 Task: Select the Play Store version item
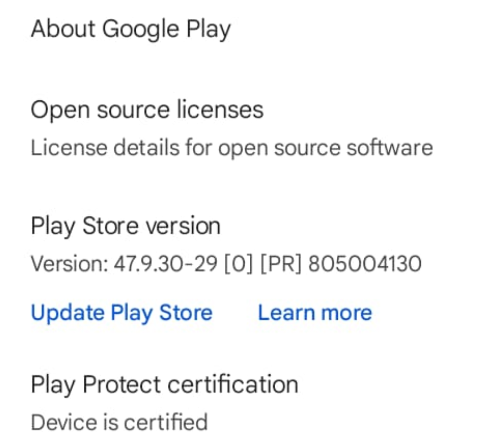tap(125, 226)
